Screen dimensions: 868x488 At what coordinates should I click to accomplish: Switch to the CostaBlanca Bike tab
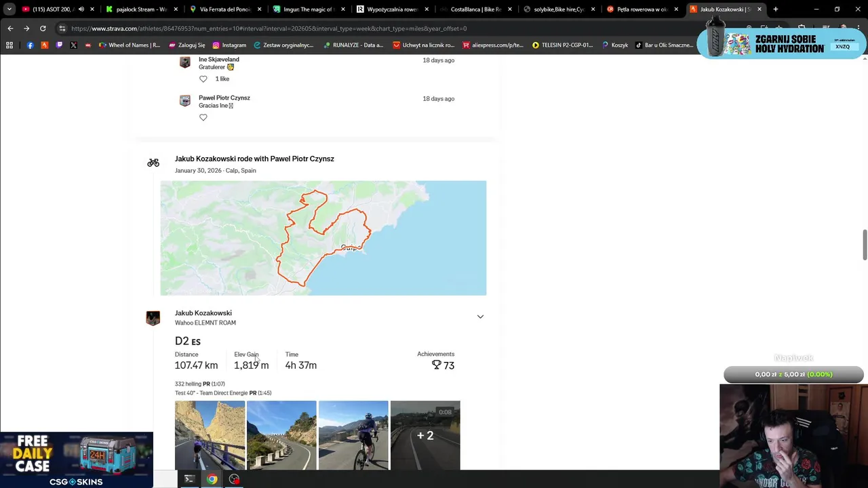[x=475, y=9]
